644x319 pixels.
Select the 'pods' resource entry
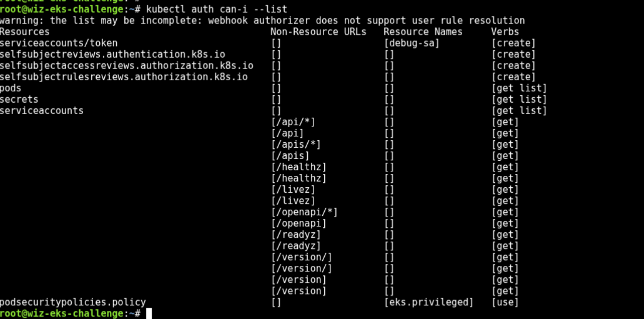click(x=11, y=88)
